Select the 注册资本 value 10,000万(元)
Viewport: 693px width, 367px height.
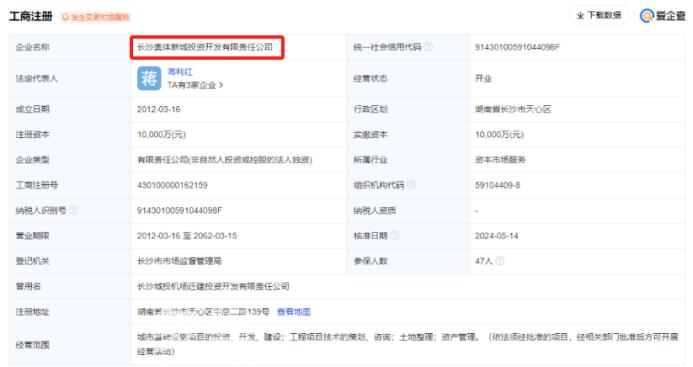click(161, 134)
